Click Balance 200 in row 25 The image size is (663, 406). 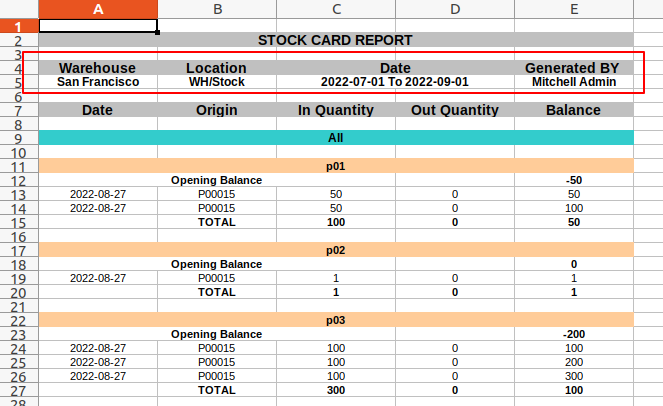[x=574, y=362]
